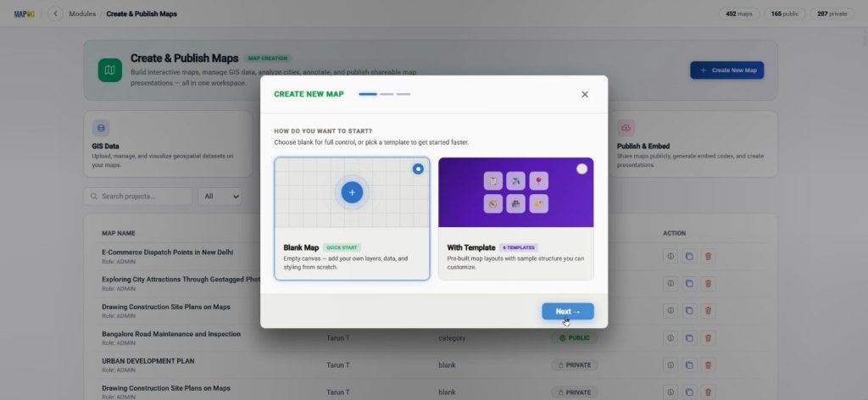The height and width of the screenshot is (400, 868).
Task: Click the GIS Data database icon
Action: 101,128
